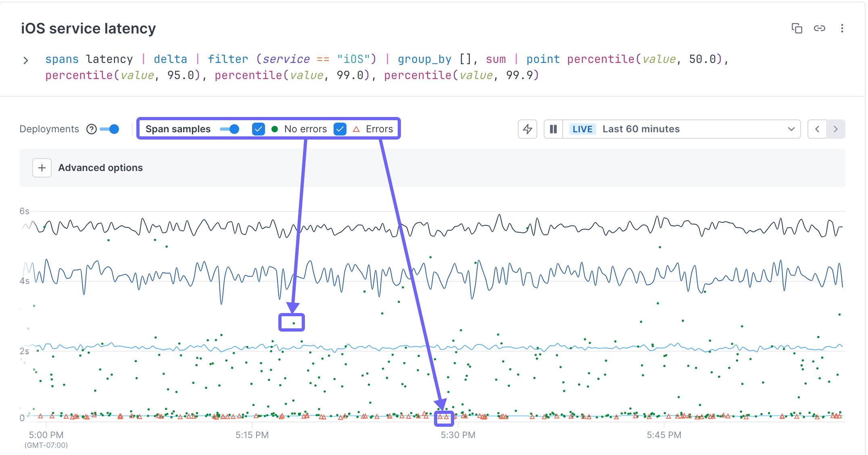
Task: Expand the spans latency query with the chevron
Action: coord(26,60)
